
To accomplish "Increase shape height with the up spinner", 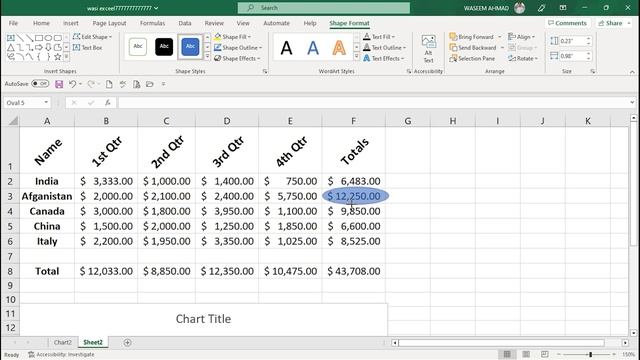I will coord(588,39).
